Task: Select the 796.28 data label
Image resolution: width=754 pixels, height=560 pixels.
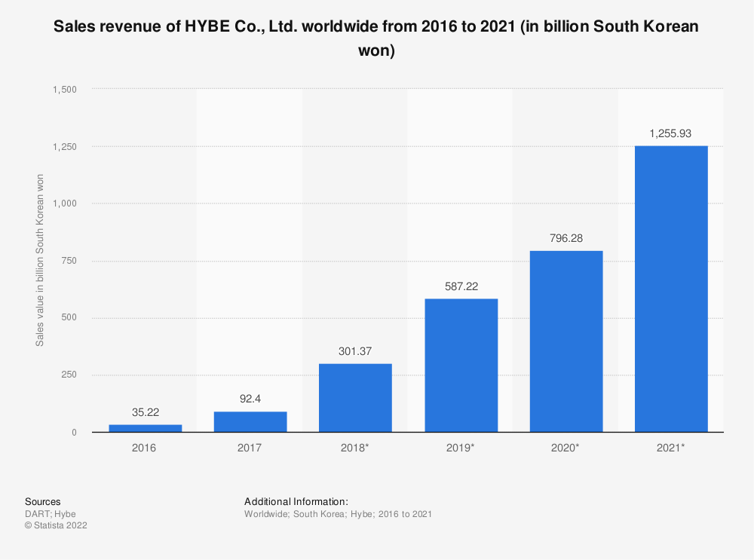Action: click(565, 238)
